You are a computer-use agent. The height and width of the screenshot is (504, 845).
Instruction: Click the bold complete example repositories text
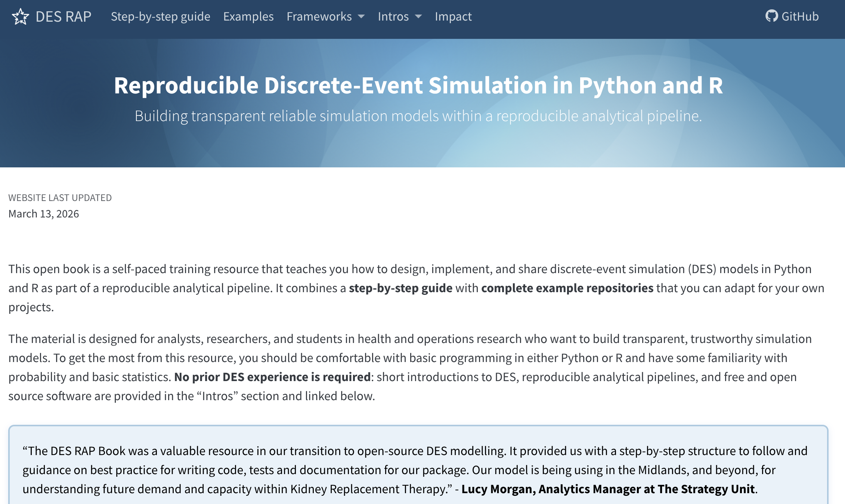click(x=567, y=288)
